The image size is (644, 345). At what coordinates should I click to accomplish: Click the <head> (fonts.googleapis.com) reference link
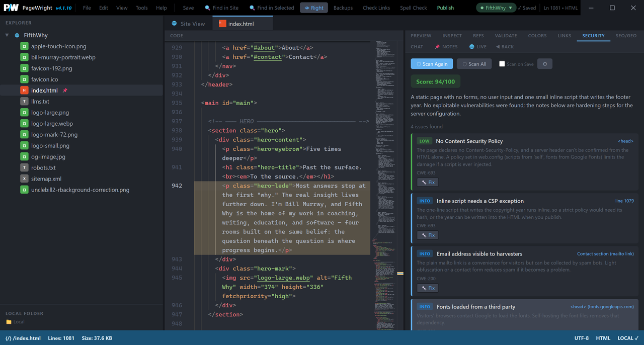(602, 307)
